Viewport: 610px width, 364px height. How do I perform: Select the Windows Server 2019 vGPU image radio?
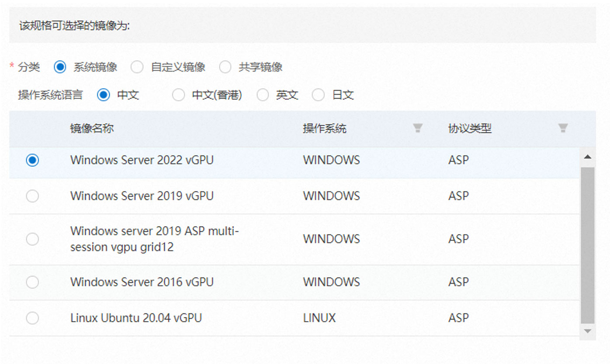pyautogui.click(x=32, y=196)
